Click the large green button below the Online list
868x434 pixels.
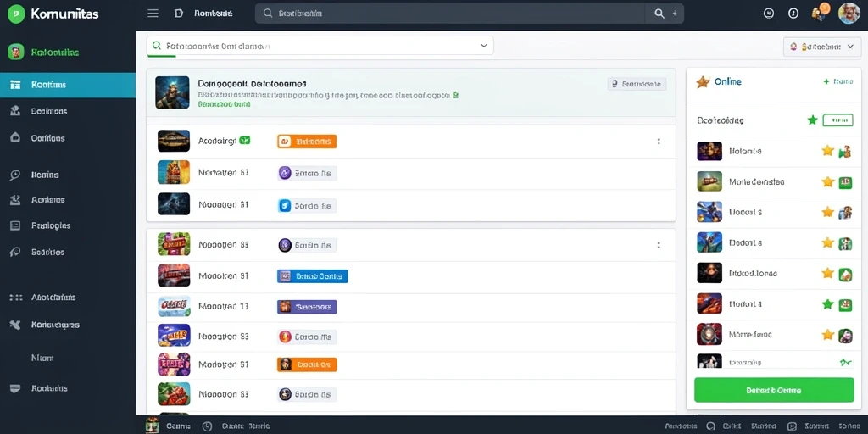(x=774, y=390)
